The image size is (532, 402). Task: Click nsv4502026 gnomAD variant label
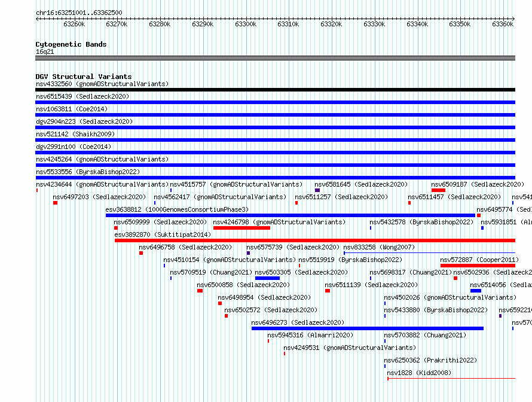pyautogui.click(x=450, y=297)
